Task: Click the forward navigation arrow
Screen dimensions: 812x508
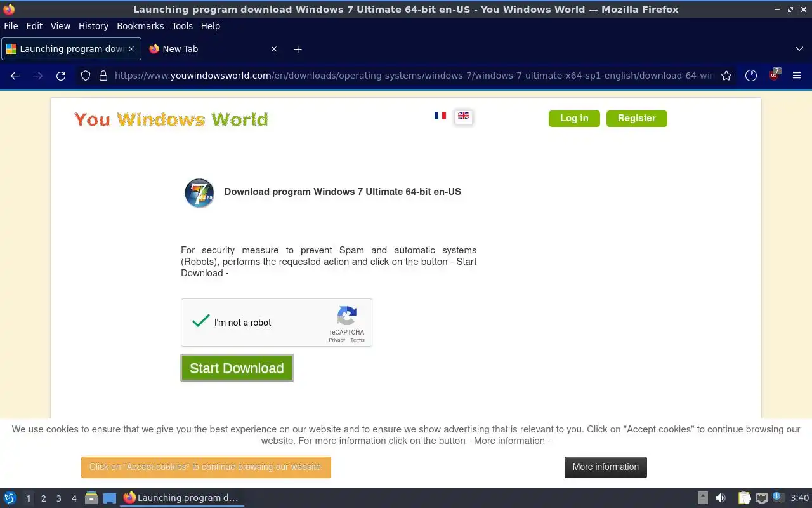Action: 38,76
